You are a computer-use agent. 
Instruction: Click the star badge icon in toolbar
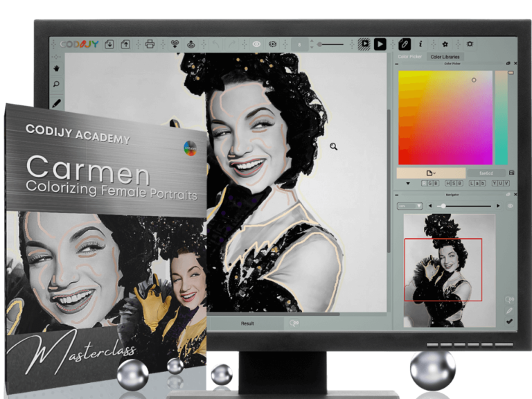coord(445,44)
